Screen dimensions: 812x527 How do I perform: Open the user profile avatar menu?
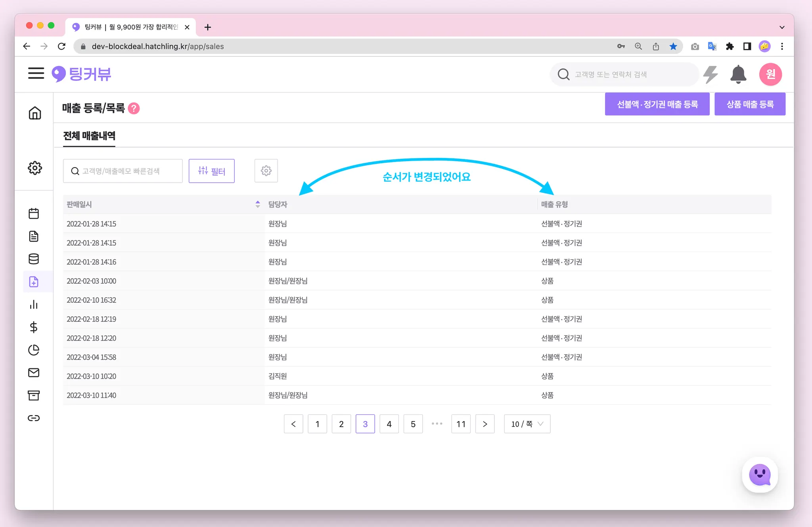tap(770, 74)
